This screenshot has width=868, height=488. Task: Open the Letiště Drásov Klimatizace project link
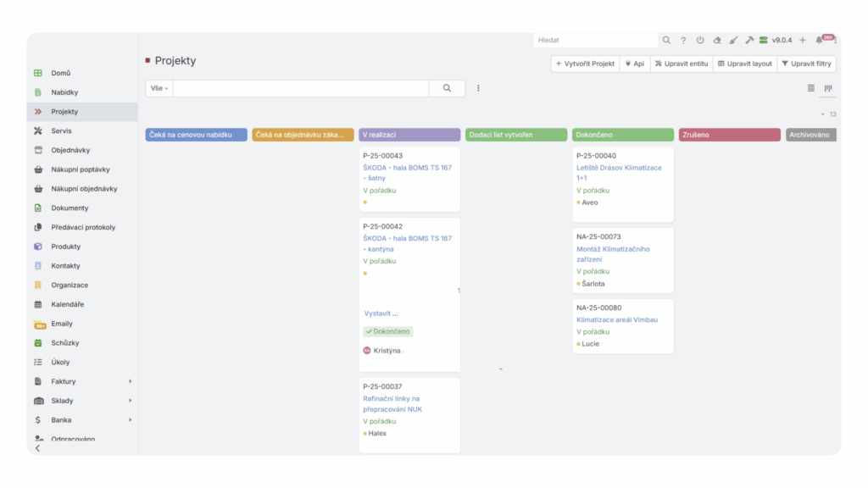coord(619,168)
